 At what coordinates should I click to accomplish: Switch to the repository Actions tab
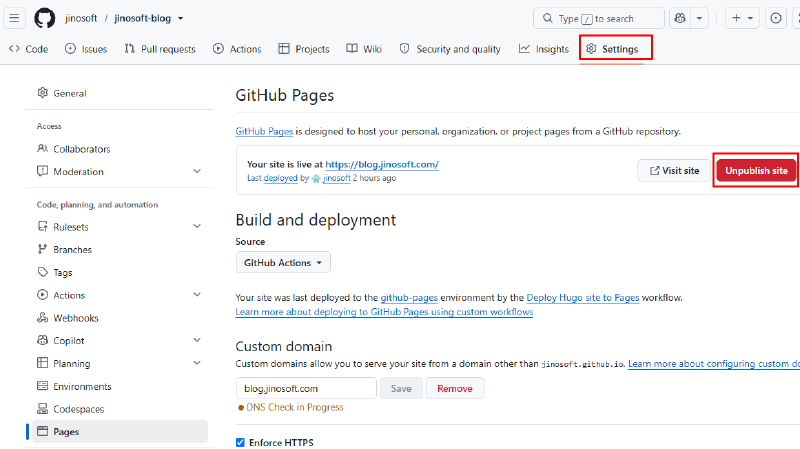coord(237,49)
